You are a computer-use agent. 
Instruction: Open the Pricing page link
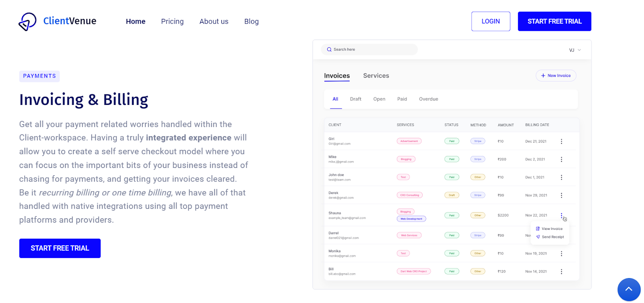pos(172,21)
